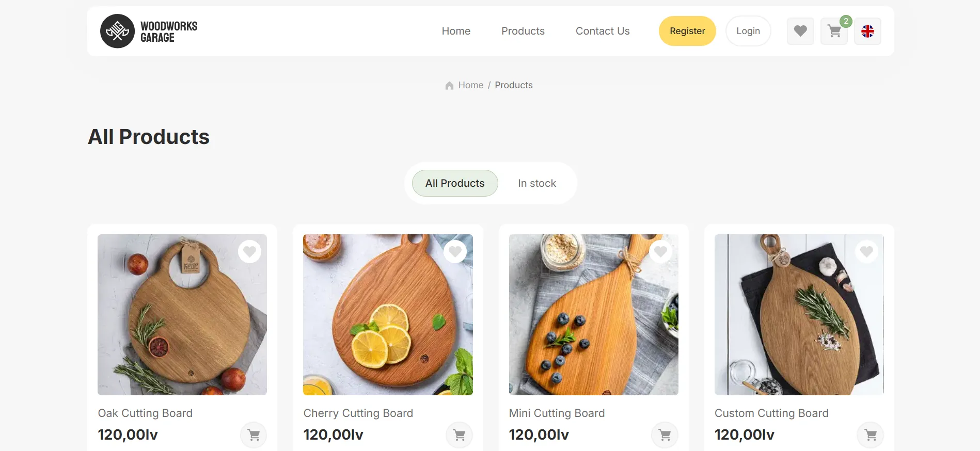Add the Oak Cutting Board to favorites
Screen dimensions: 980x451
point(249,252)
